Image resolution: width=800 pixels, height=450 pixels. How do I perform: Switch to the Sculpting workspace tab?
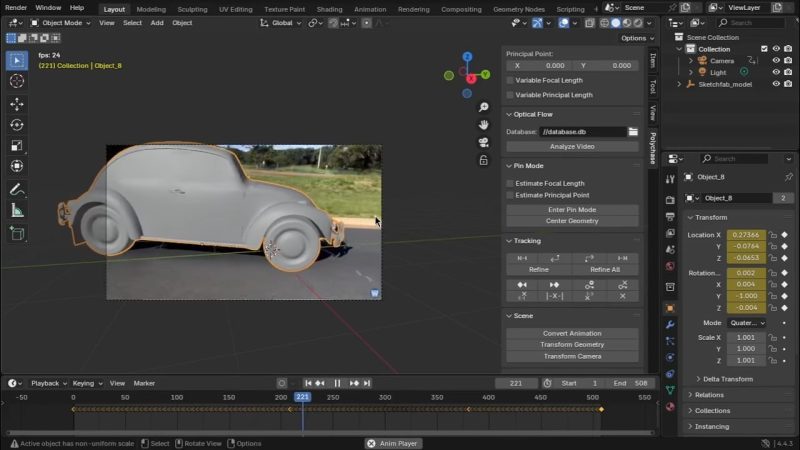pos(191,8)
